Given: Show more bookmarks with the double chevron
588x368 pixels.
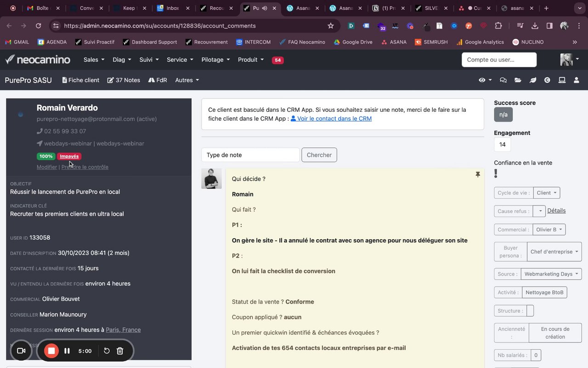Looking at the screenshot, I should click(575, 42).
